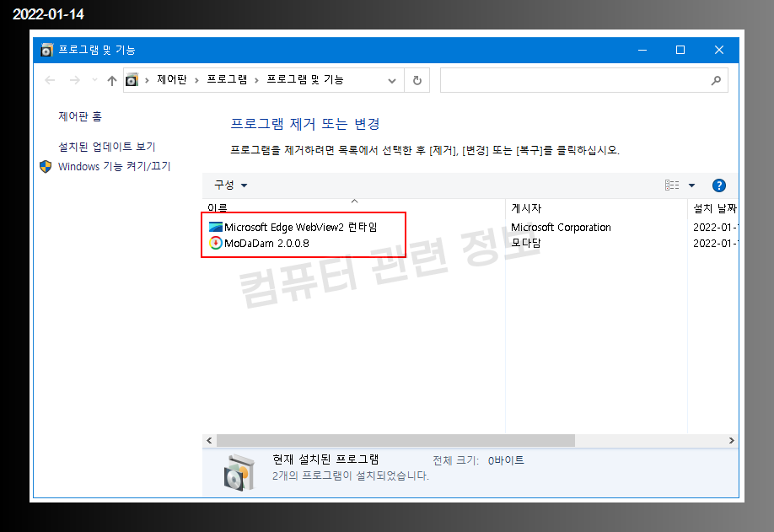This screenshot has height=532, width=774.
Task: Select 제어판 breadcrumb in address bar
Action: [x=172, y=79]
